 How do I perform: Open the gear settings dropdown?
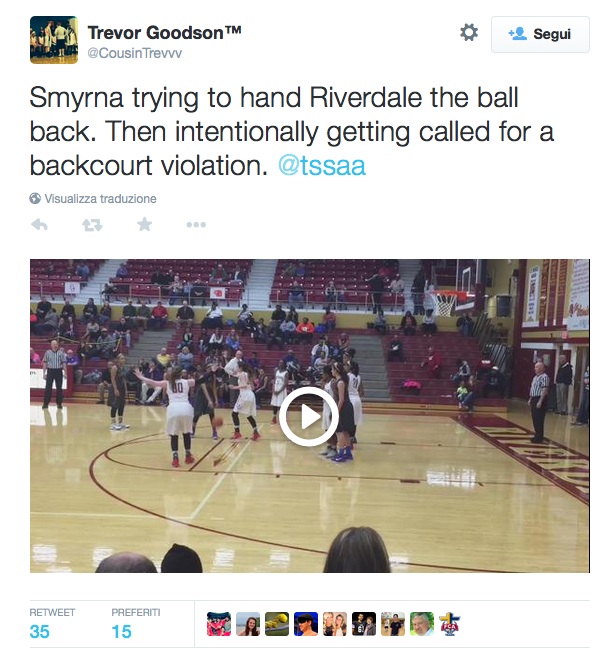click(469, 33)
